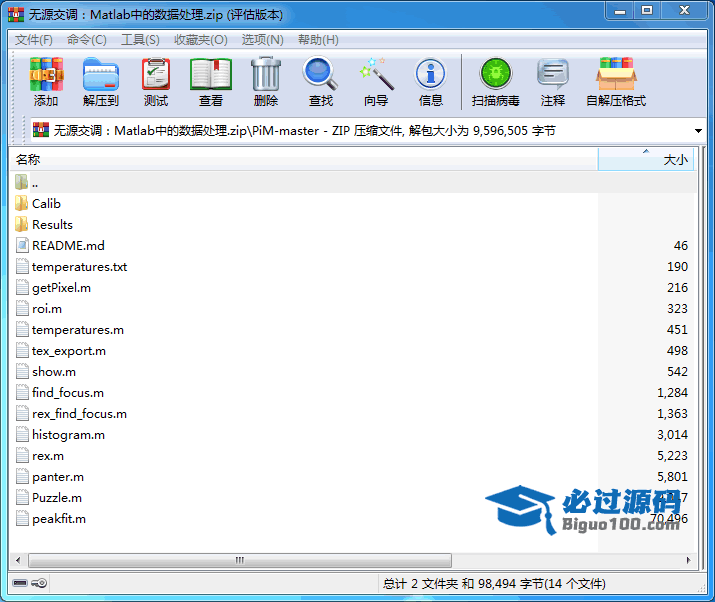Launch the 向导 (Wizard) wand icon
This screenshot has height=602, width=715.
pos(377,74)
